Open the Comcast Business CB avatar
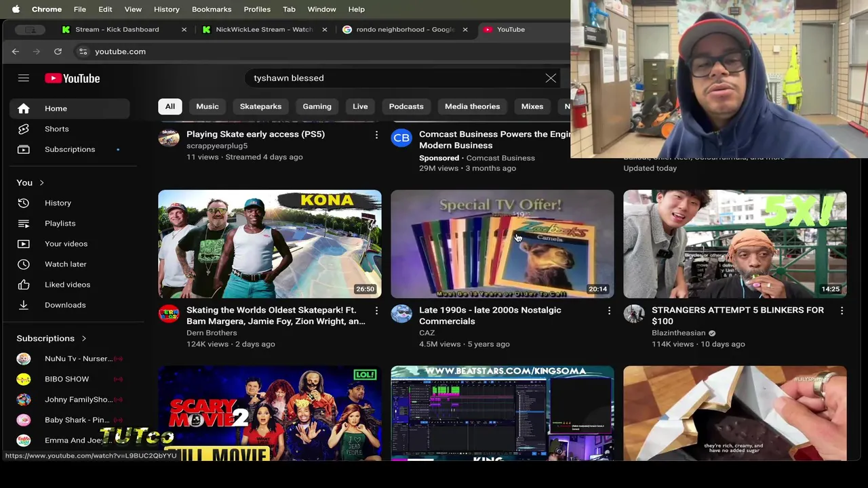 401,138
